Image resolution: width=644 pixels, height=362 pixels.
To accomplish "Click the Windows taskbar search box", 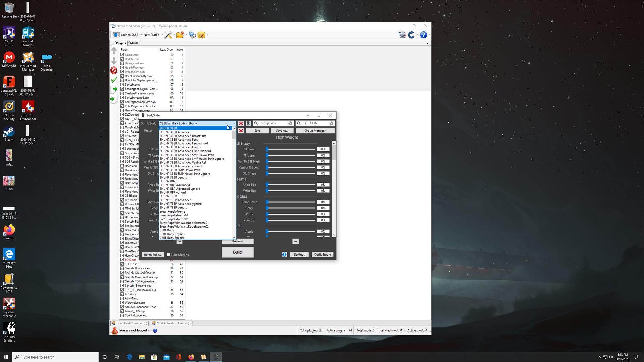I will point(55,357).
